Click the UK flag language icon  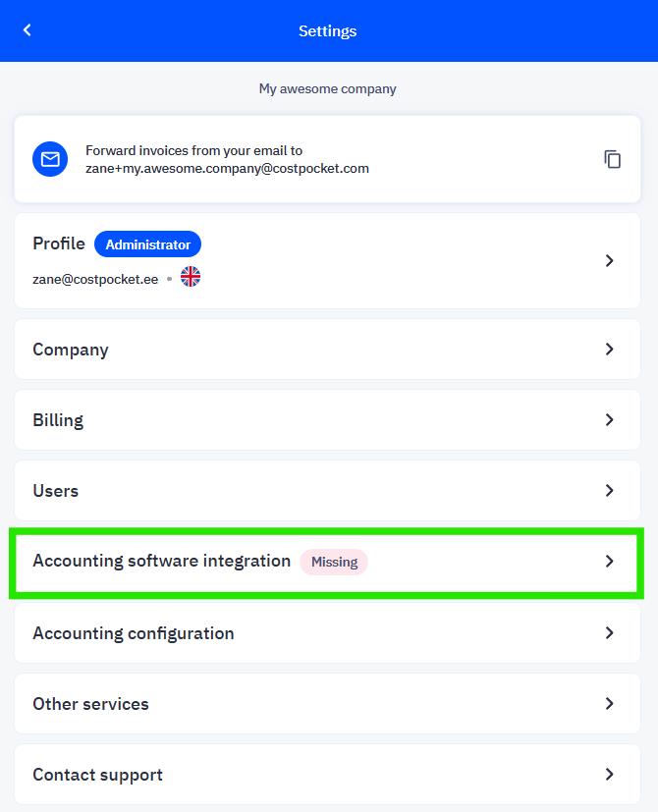(191, 277)
